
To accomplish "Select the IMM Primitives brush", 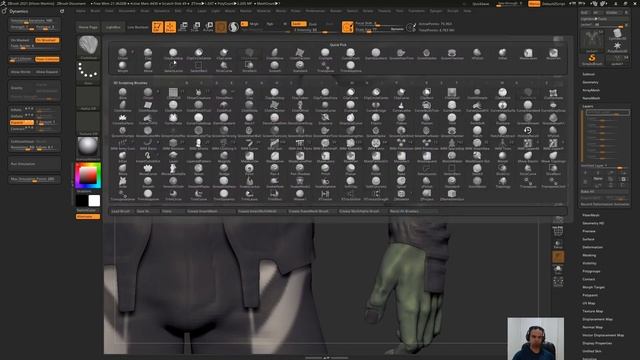I will point(401,144).
